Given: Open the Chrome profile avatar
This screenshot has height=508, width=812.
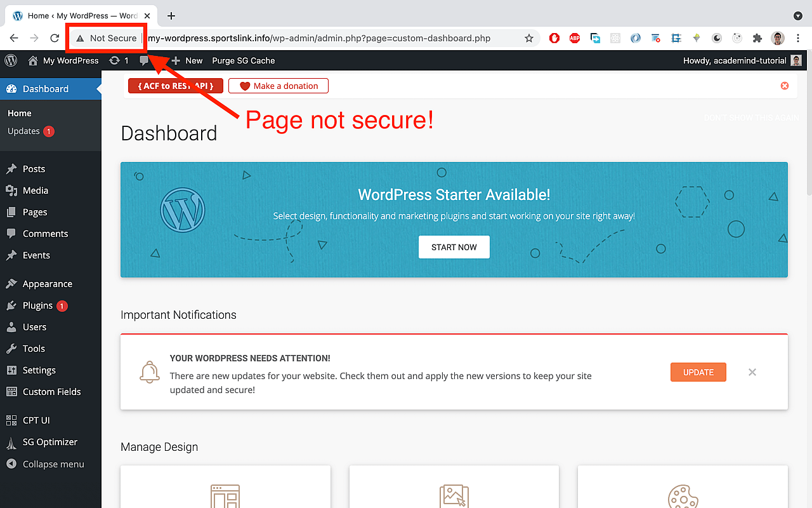Looking at the screenshot, I should [777, 38].
